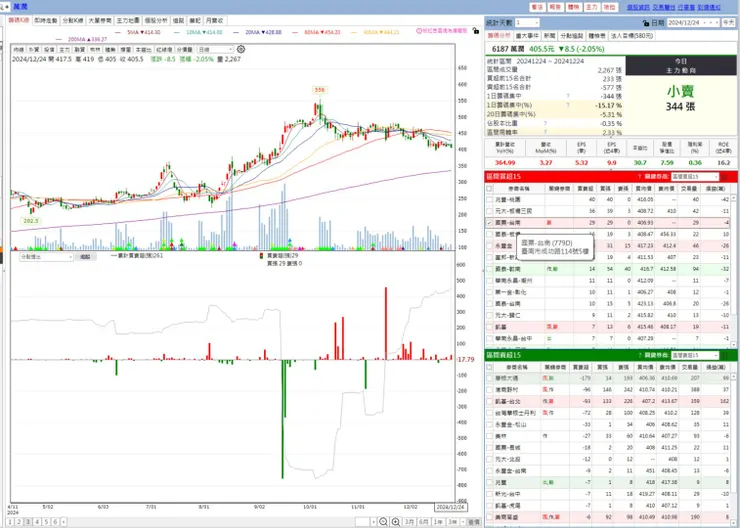Screen dimensions: 740x528
Task: Click the question mark in the red 區間買超15 header
Action: 639,176
